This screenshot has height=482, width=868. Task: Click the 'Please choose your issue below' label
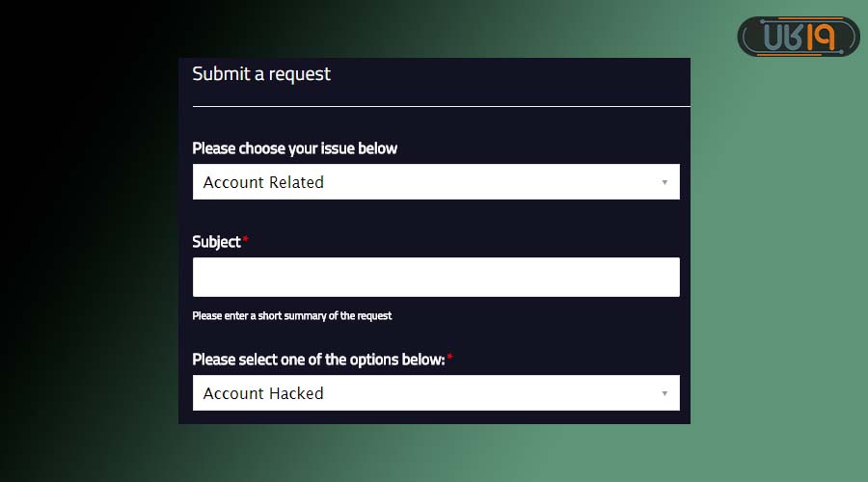tap(295, 148)
